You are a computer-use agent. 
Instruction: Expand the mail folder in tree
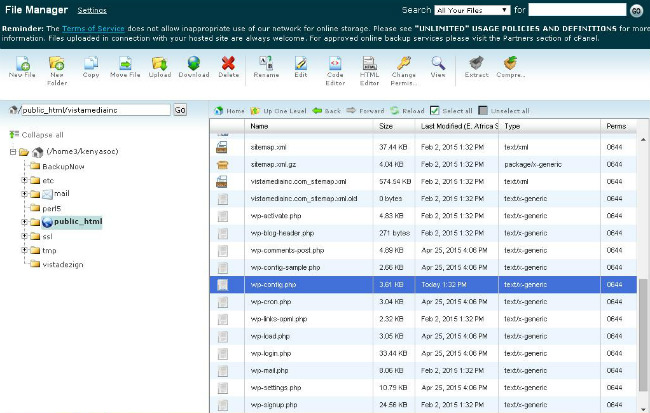coord(23,193)
